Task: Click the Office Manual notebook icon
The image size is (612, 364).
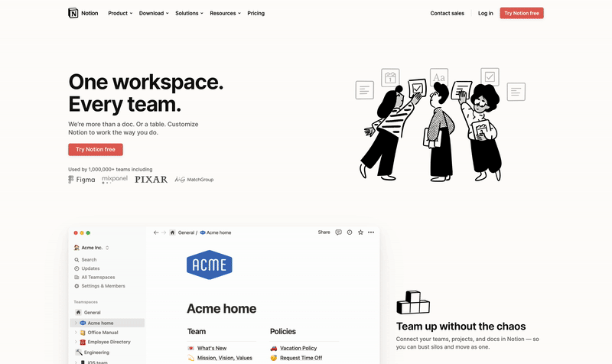Action: pos(83,333)
